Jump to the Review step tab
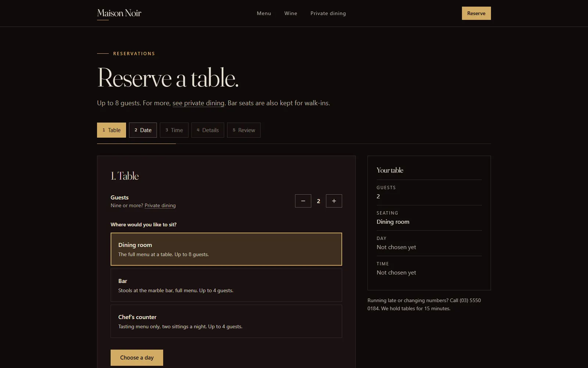Image resolution: width=588 pixels, height=368 pixels. [x=244, y=130]
